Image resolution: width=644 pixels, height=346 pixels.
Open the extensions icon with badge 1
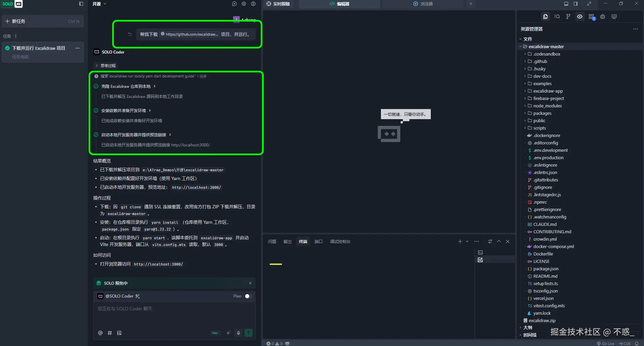click(591, 17)
